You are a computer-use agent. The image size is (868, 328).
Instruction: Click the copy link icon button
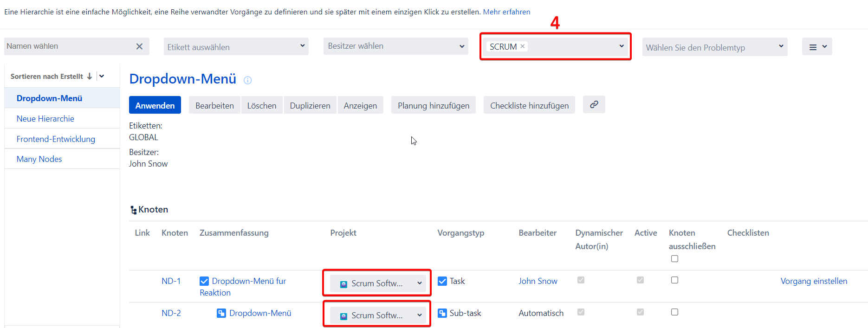point(594,105)
